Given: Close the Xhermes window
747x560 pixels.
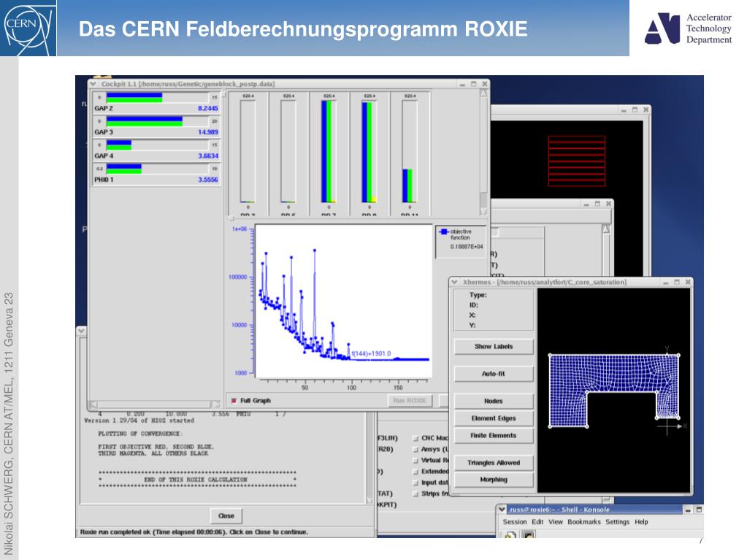Looking at the screenshot, I should click(x=688, y=282).
